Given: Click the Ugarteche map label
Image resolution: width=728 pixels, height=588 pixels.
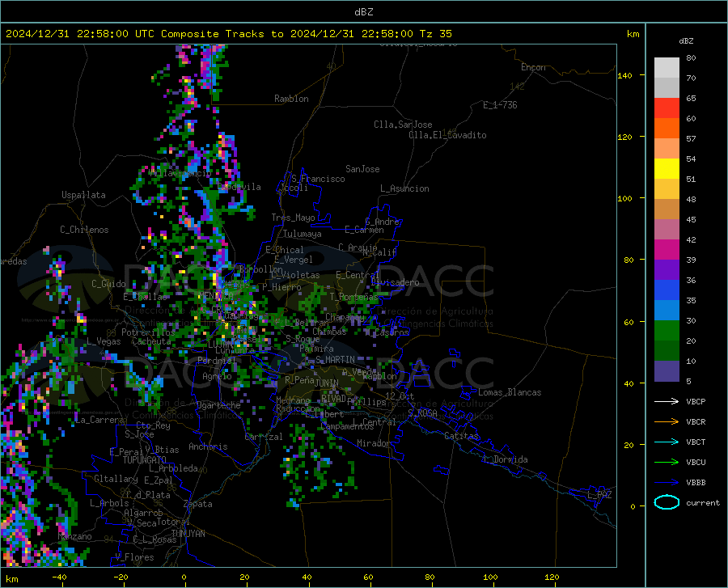Looking at the screenshot, I should (x=218, y=405).
